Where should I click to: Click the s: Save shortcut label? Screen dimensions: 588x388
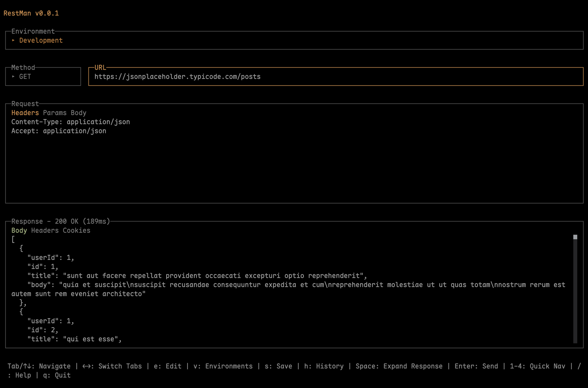[278, 366]
